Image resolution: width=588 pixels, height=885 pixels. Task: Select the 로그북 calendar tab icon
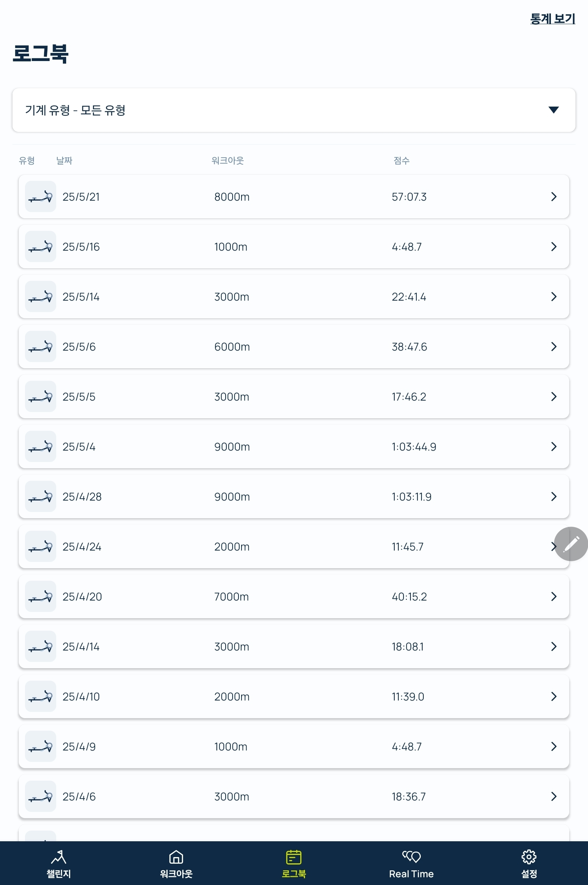(x=294, y=856)
